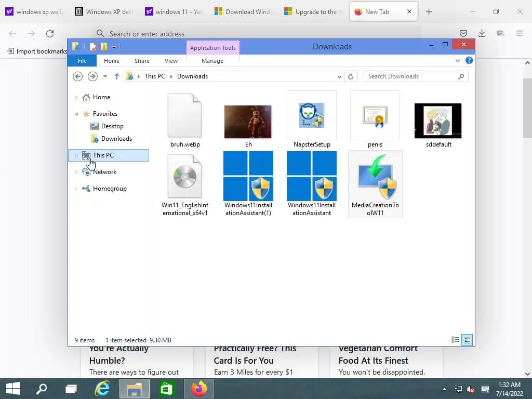532x399 pixels.
Task: Click This PC in address breadcrumb
Action: [155, 76]
